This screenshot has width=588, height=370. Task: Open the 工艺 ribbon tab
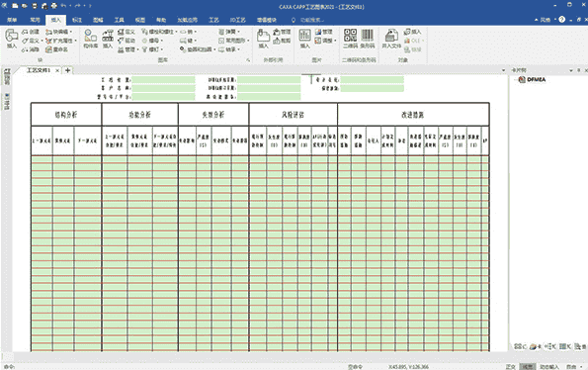pyautogui.click(x=213, y=20)
